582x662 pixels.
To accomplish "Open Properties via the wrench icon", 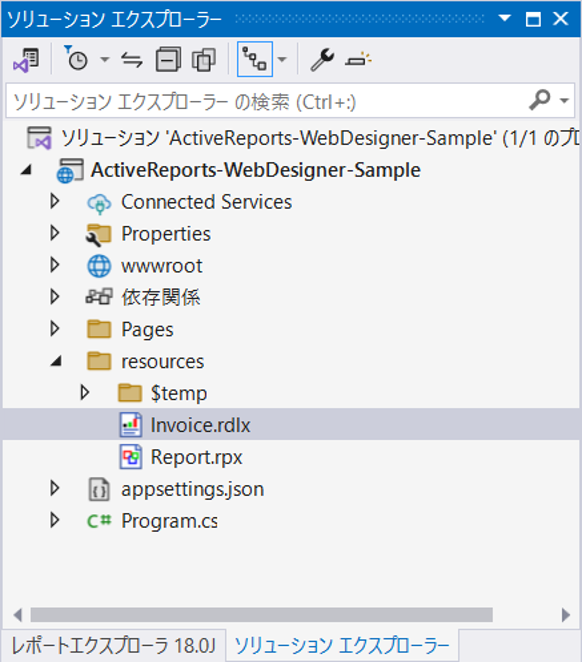I will pyautogui.click(x=322, y=60).
